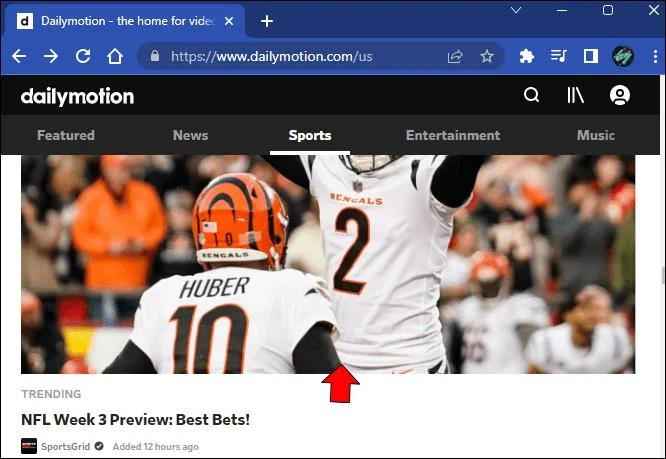This screenshot has width=666, height=459.
Task: Open the Dailymotion user account icon
Action: (620, 95)
